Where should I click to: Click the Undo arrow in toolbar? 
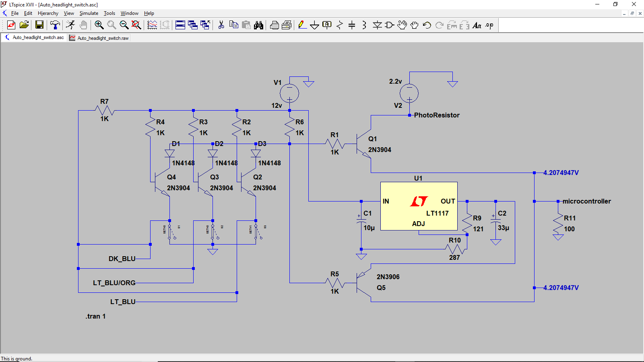[x=427, y=25]
